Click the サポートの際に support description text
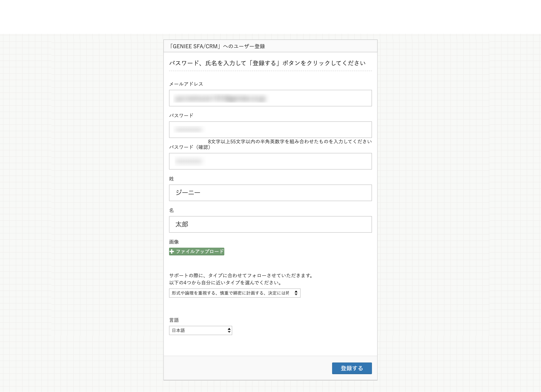Image resolution: width=541 pixels, height=392 pixels. [x=241, y=279]
